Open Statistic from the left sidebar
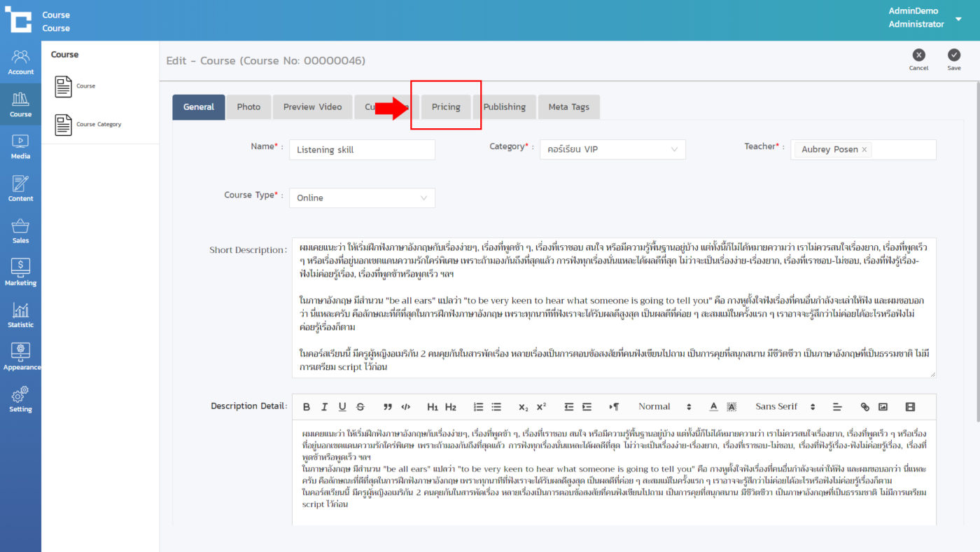Image resolution: width=980 pixels, height=552 pixels. pyautogui.click(x=20, y=315)
